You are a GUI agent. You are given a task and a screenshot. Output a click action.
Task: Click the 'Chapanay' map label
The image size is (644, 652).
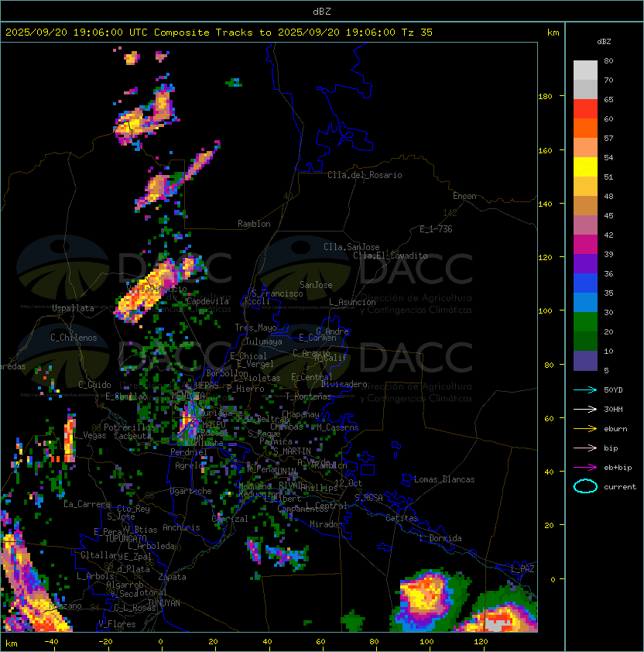[x=300, y=414]
